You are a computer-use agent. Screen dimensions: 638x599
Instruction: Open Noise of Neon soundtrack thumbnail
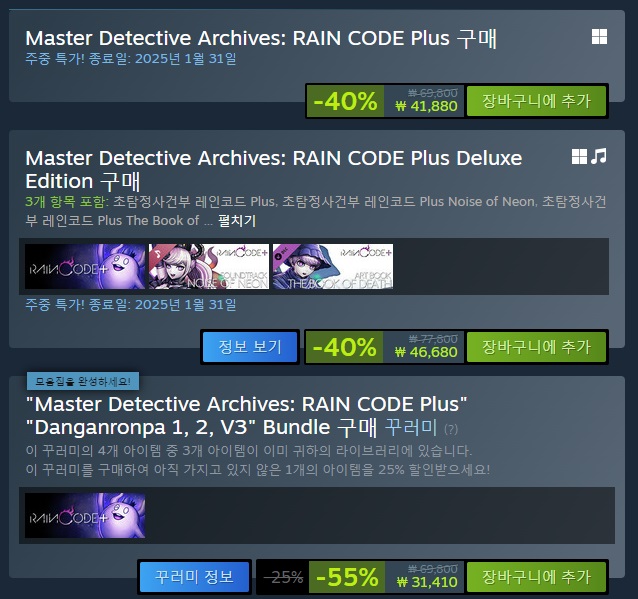[x=209, y=267]
